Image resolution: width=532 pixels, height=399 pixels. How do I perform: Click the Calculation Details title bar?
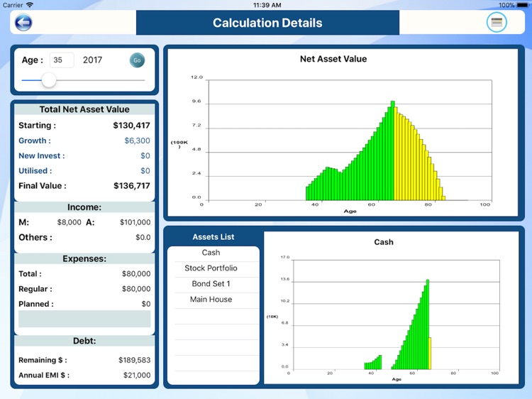pos(267,23)
